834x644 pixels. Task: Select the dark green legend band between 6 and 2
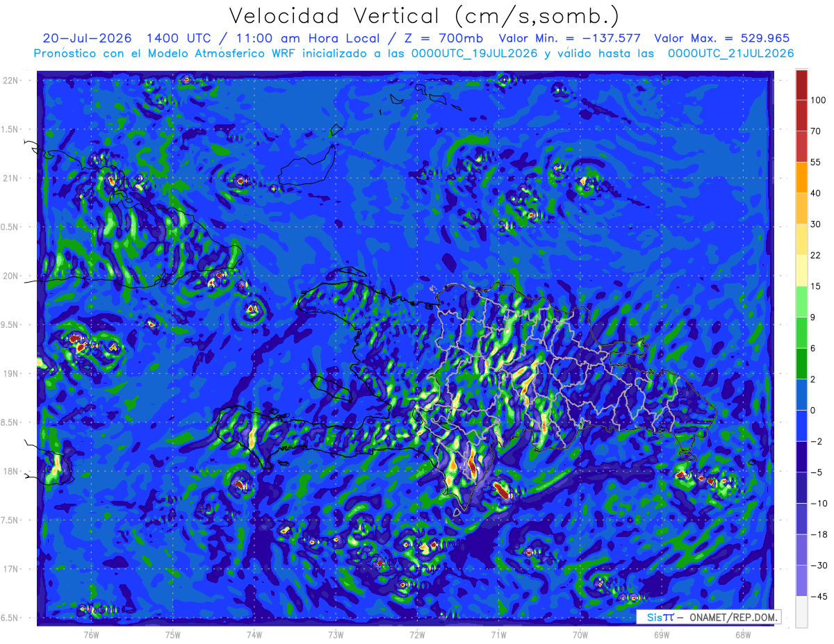pyautogui.click(x=801, y=363)
